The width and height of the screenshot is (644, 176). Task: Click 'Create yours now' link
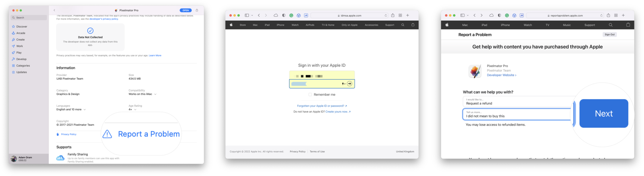coord(338,112)
